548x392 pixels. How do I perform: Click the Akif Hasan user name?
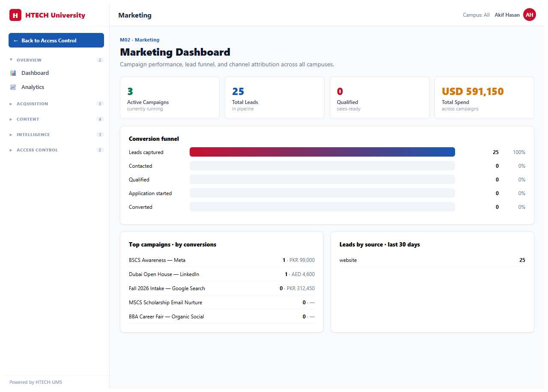507,15
